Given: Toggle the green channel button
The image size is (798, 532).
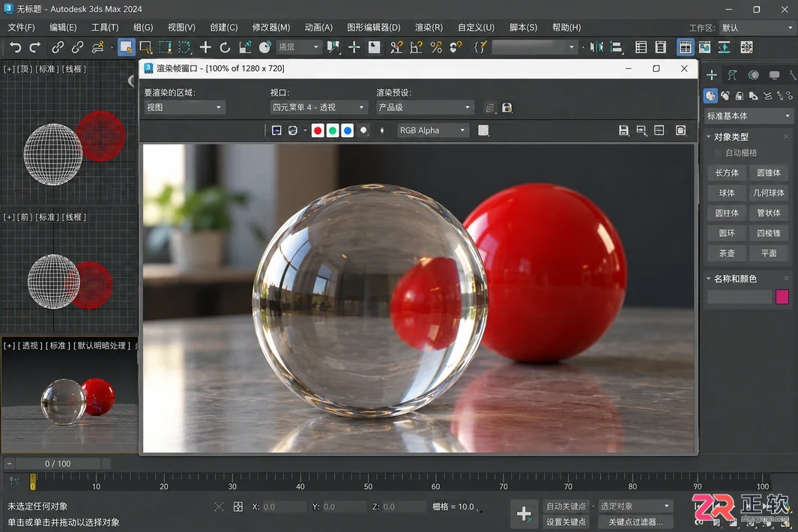Looking at the screenshot, I should point(333,131).
